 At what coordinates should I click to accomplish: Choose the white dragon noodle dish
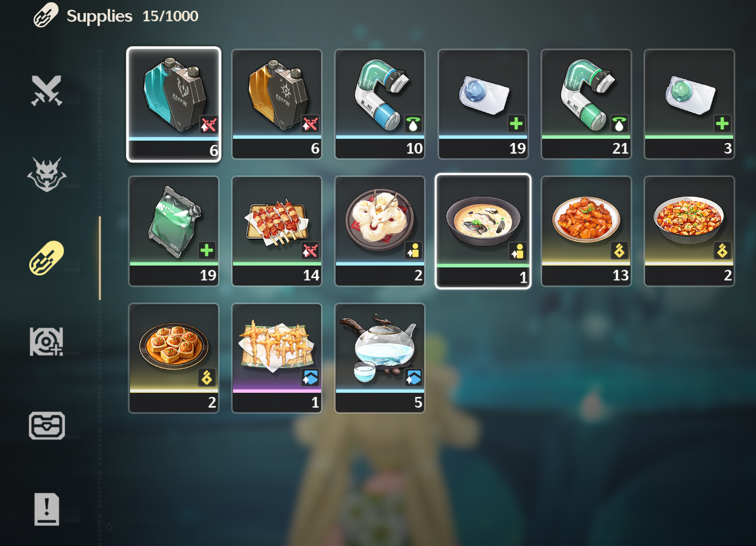pyautogui.click(x=380, y=231)
